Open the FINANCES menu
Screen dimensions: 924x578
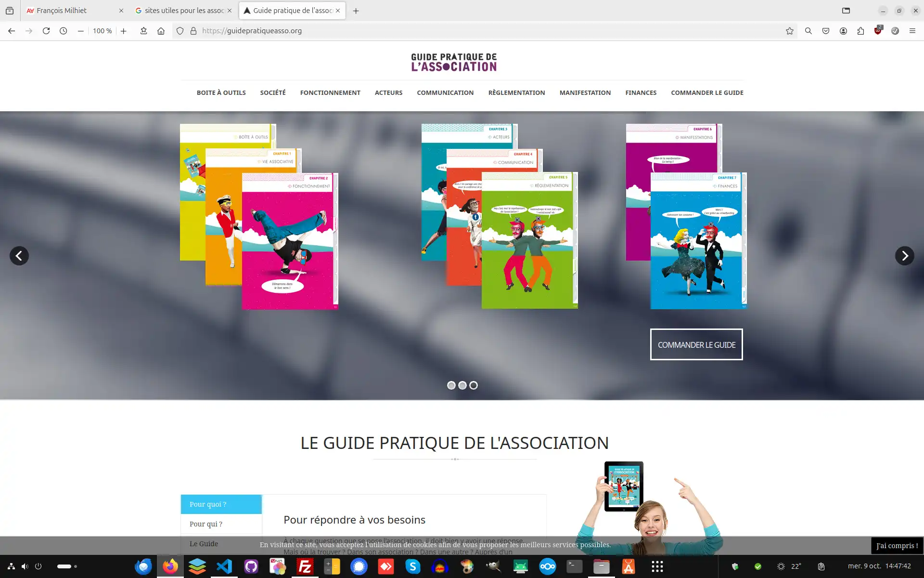pyautogui.click(x=641, y=92)
